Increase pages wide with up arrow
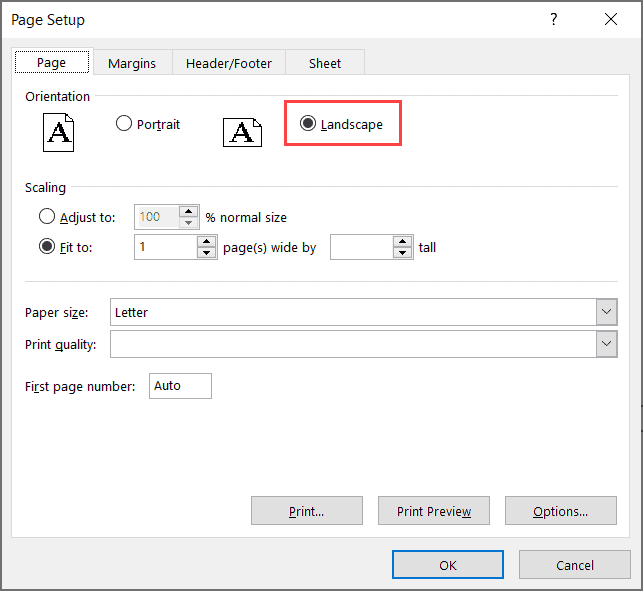Image resolution: width=643 pixels, height=591 pixels. point(207,241)
